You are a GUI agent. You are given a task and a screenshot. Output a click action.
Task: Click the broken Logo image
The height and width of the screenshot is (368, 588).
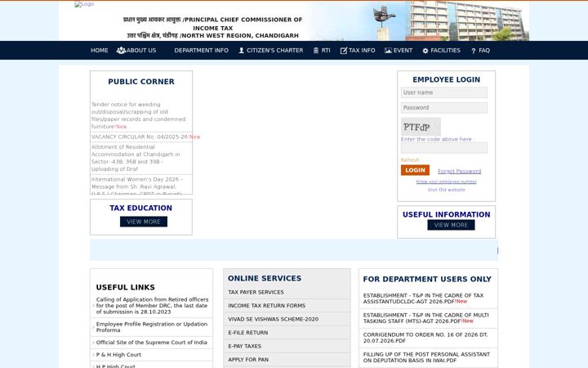pos(84,4)
